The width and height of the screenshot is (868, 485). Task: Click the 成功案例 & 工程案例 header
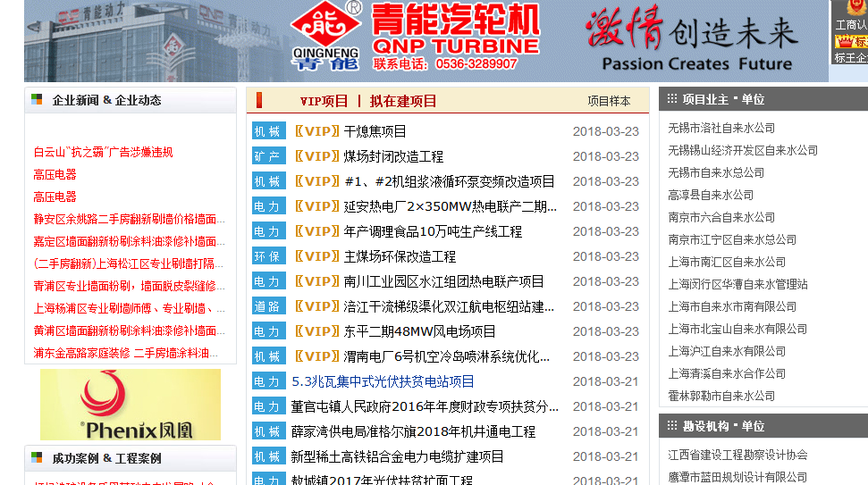pos(107,458)
